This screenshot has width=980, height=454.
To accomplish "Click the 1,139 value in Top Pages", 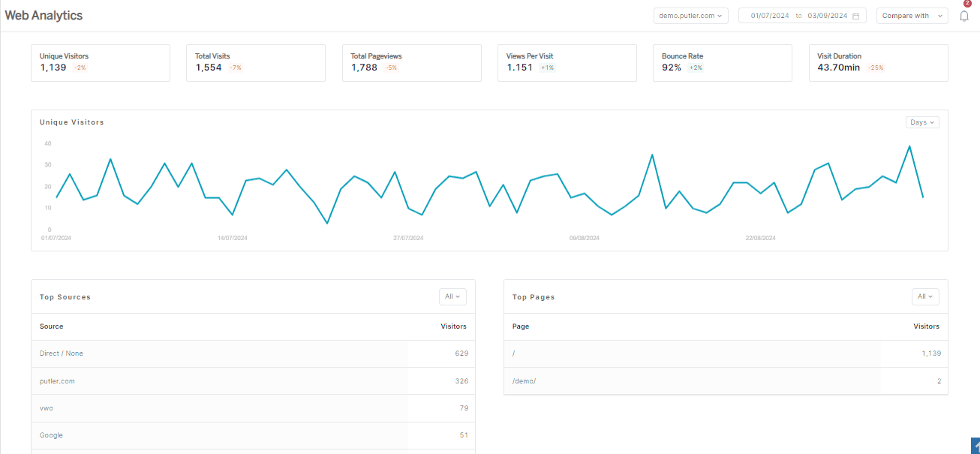I will pyautogui.click(x=931, y=353).
